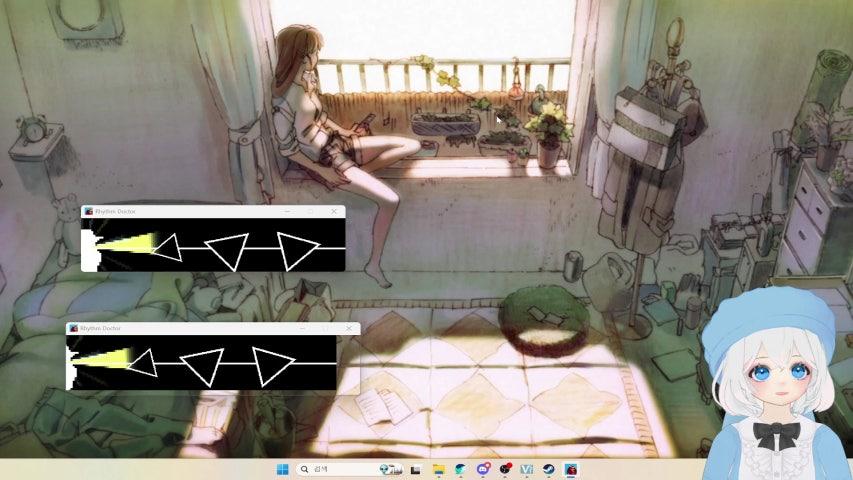Close the upper Rhythm Doctor window
The width and height of the screenshot is (853, 480).
pyautogui.click(x=334, y=211)
